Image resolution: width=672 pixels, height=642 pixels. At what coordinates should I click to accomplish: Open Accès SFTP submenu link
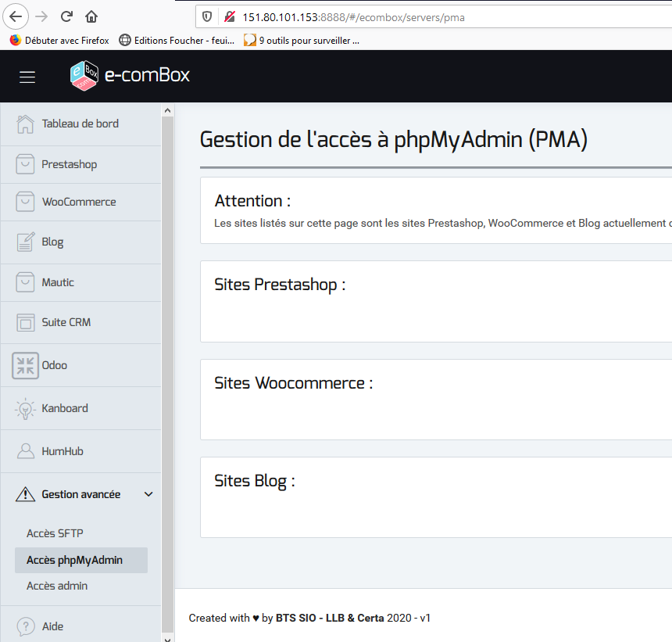pos(55,533)
